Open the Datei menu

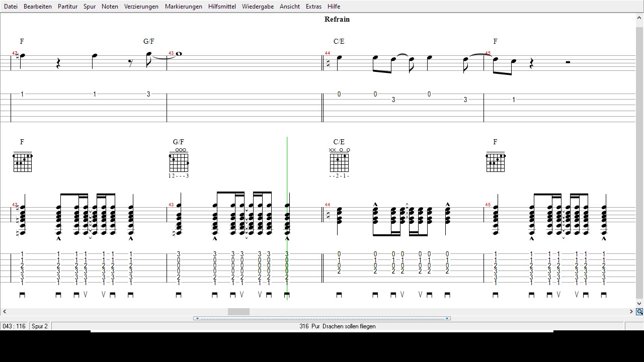11,7
